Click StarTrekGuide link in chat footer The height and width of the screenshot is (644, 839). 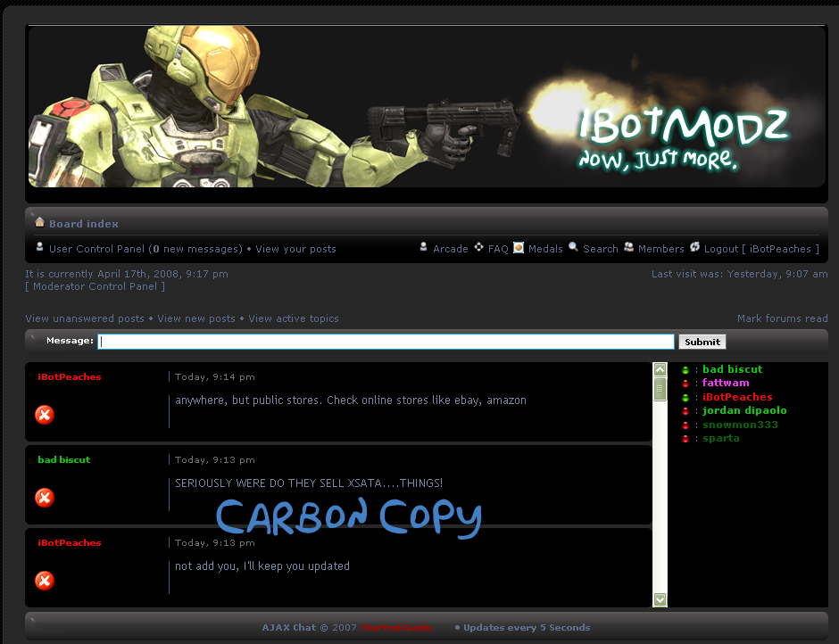point(396,628)
